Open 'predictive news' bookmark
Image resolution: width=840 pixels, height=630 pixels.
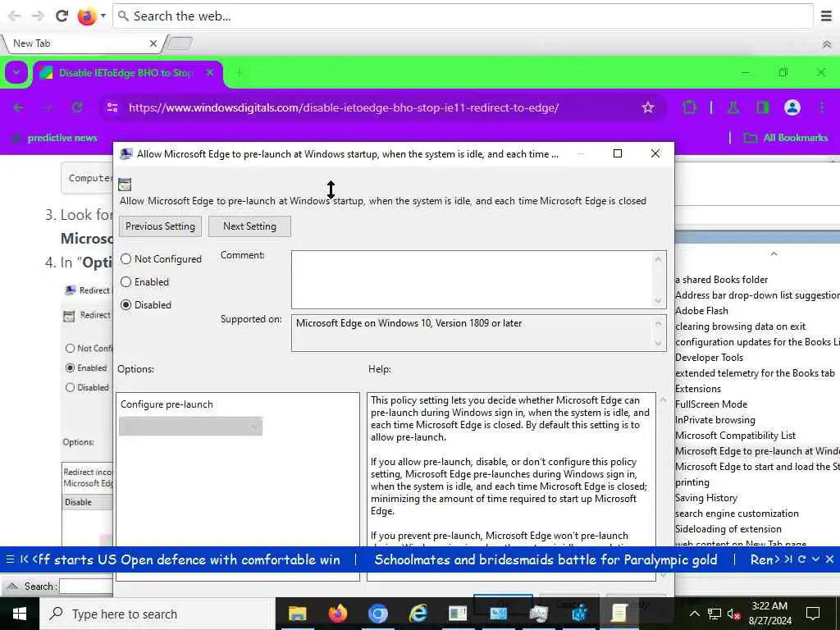pos(55,138)
